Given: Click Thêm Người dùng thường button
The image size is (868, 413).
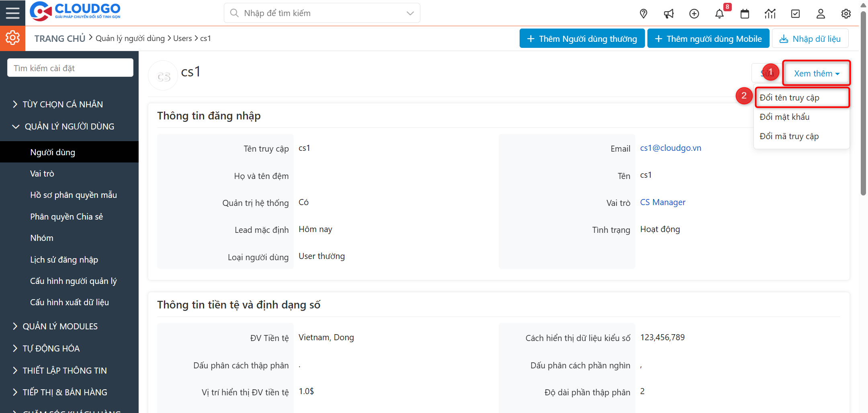Looking at the screenshot, I should point(581,38).
